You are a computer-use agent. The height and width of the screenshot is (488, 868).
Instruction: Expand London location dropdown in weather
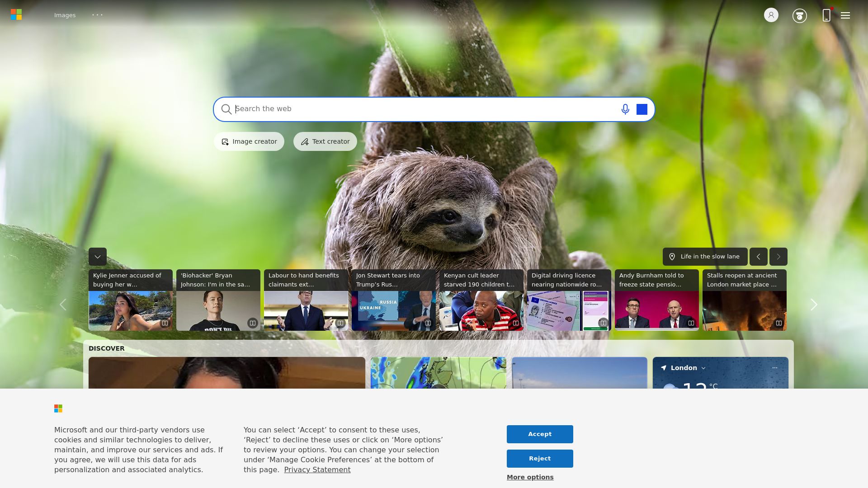coord(703,368)
